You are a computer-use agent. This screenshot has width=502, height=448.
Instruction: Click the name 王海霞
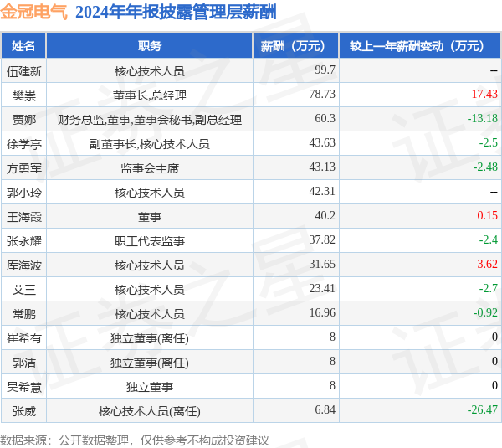point(24,217)
